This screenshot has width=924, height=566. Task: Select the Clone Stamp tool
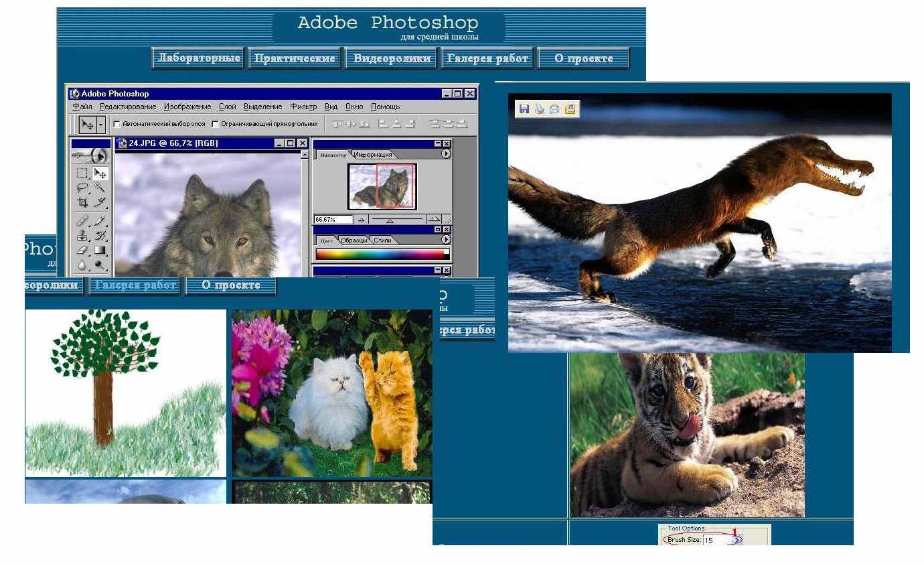coord(82,235)
